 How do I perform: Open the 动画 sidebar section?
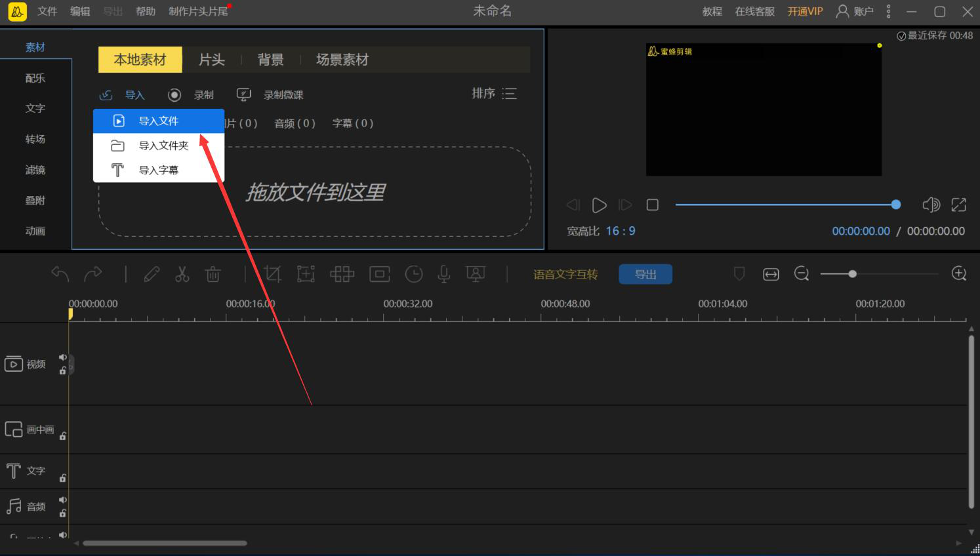click(x=35, y=231)
